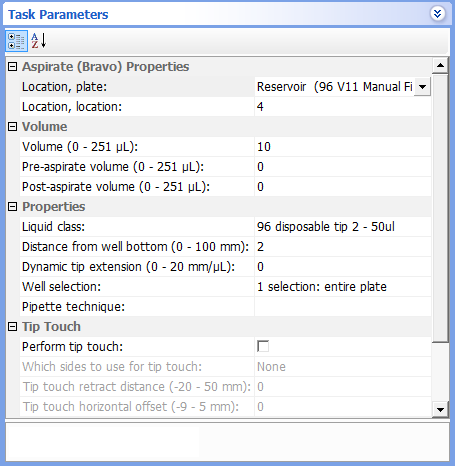Click empty Pipette technique field
The width and height of the screenshot is (455, 466).
[343, 307]
